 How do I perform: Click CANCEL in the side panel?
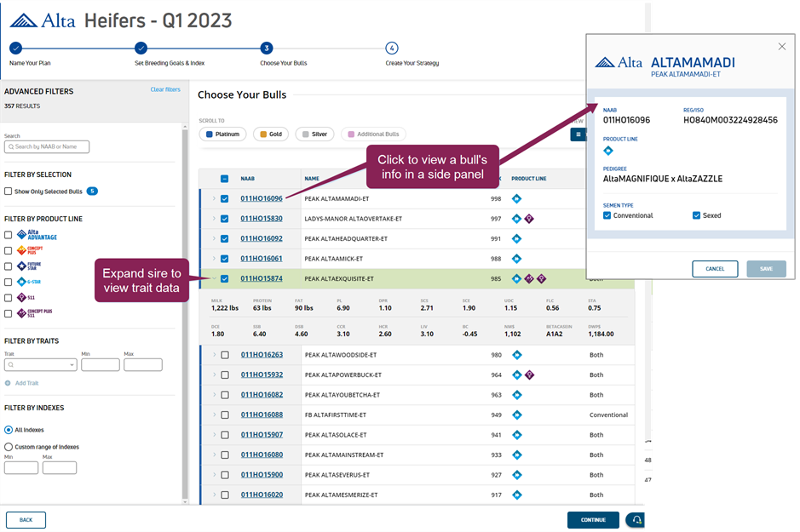coord(715,269)
